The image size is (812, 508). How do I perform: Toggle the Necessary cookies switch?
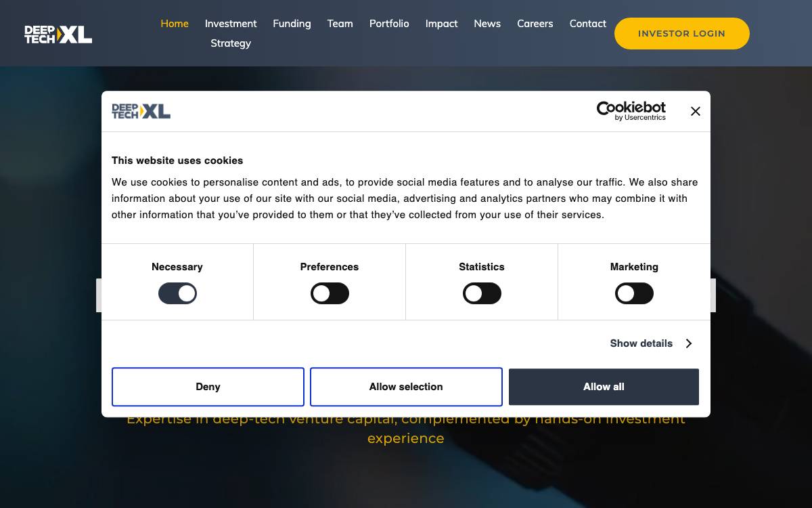[177, 293]
